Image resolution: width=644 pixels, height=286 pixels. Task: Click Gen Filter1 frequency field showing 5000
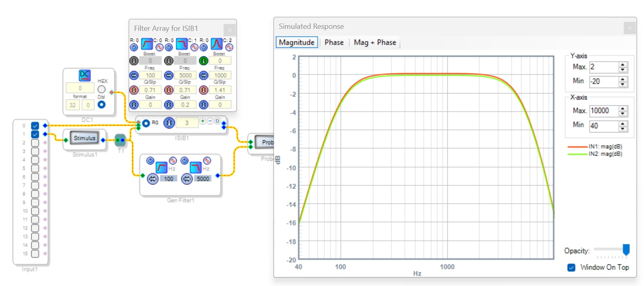point(203,179)
